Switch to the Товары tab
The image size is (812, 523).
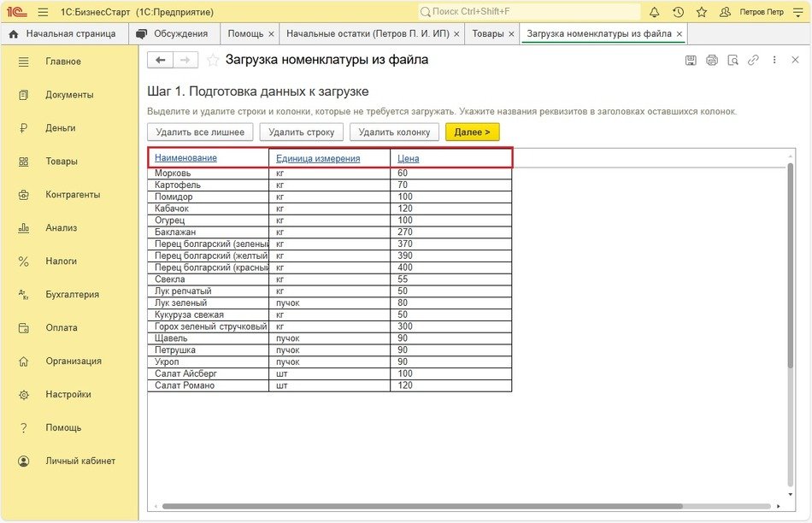click(488, 33)
